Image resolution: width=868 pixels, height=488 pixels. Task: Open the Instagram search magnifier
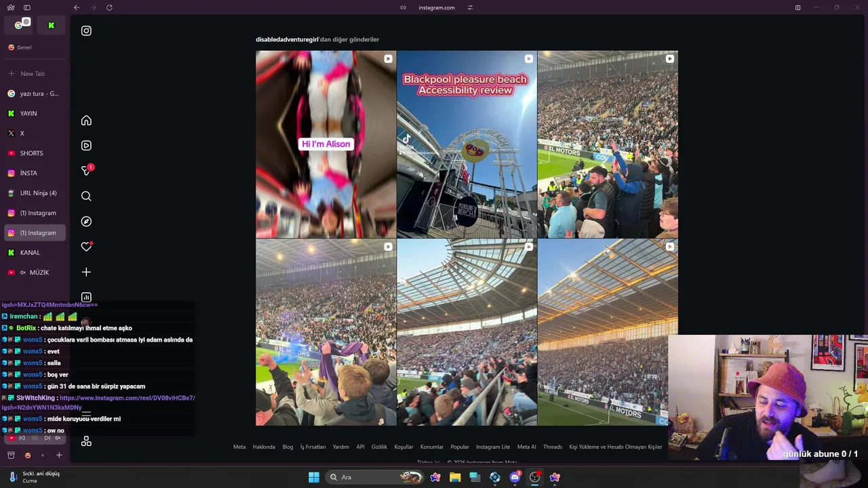coord(86,197)
